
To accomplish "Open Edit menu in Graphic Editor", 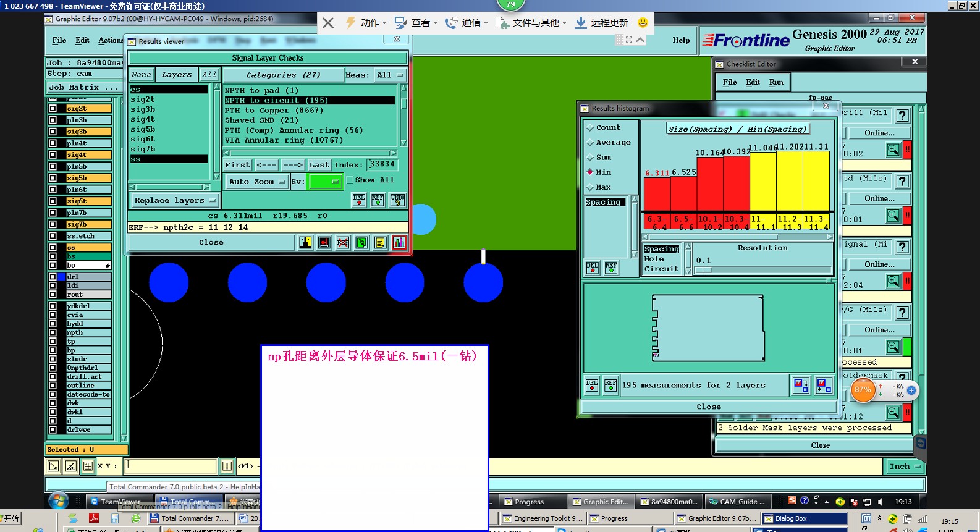I will pos(83,40).
